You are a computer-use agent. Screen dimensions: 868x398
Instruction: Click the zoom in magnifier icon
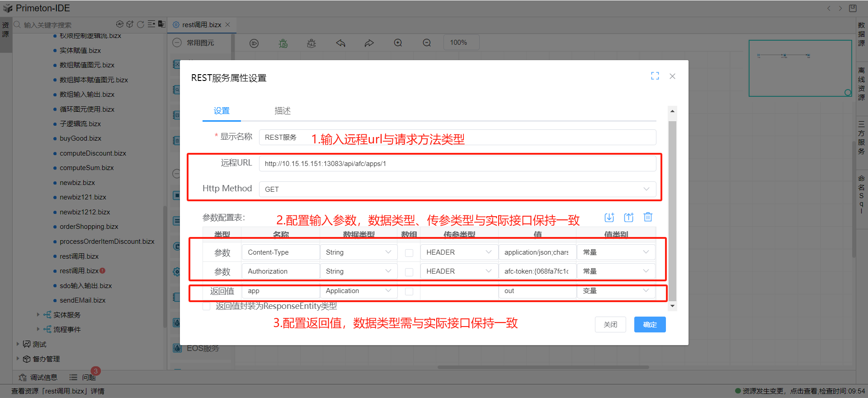pyautogui.click(x=398, y=43)
